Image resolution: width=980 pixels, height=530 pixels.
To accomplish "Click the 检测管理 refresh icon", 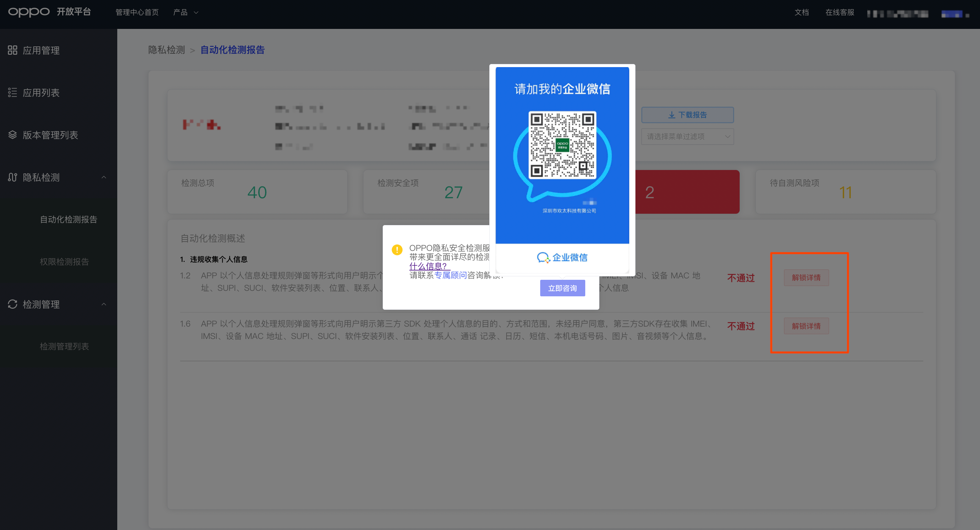I will pos(12,304).
